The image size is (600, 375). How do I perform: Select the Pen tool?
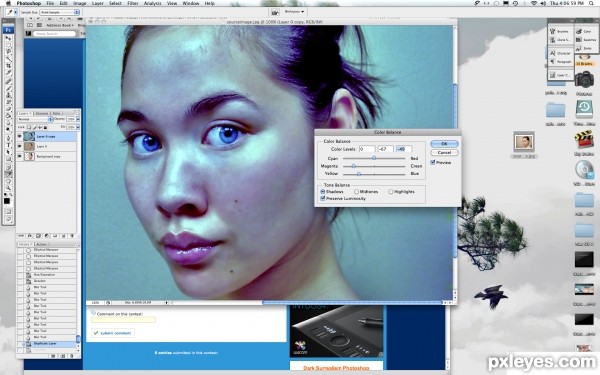coord(8,138)
